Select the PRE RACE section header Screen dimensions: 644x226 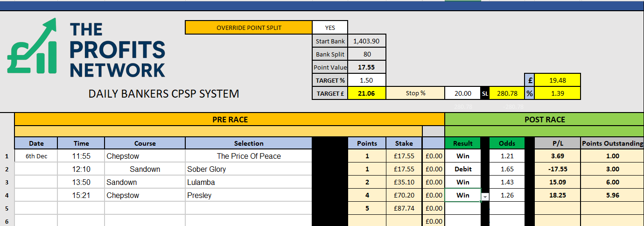230,120
